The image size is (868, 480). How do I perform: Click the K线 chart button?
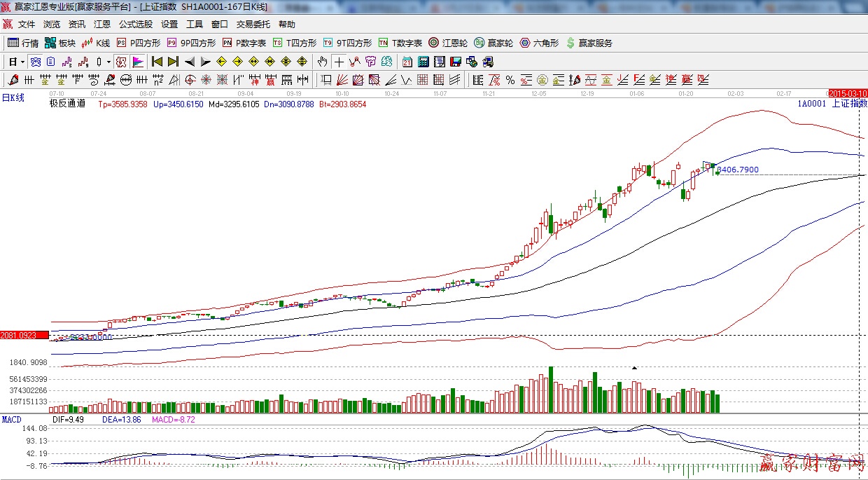96,43
